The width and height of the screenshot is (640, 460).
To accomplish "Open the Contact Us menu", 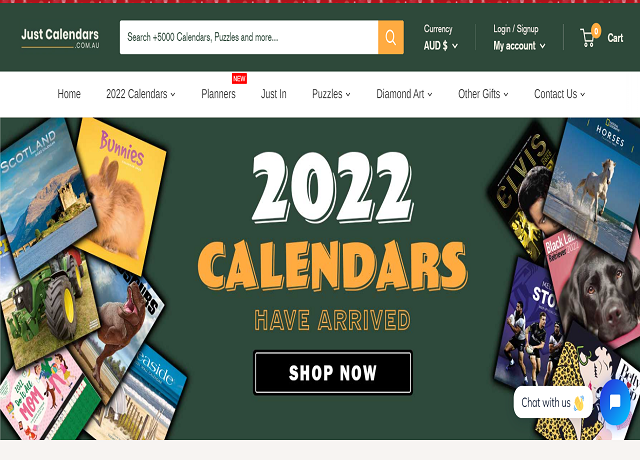I will coord(560,94).
